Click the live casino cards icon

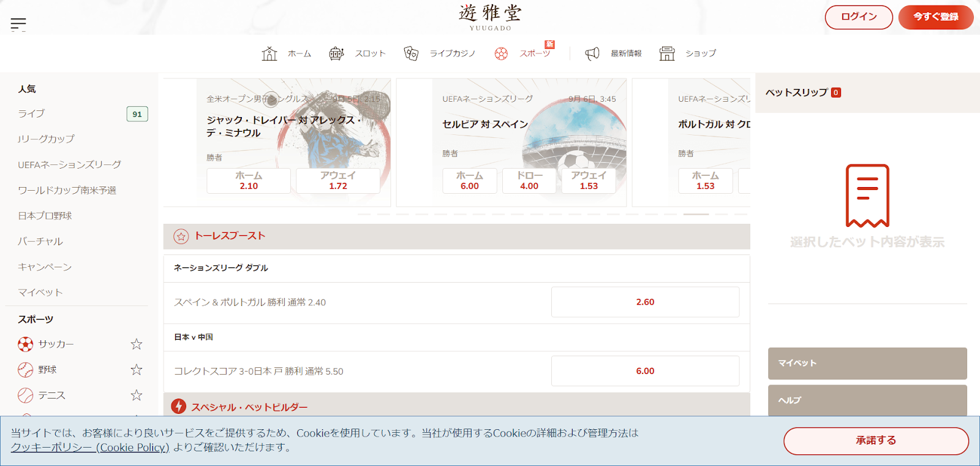point(411,53)
